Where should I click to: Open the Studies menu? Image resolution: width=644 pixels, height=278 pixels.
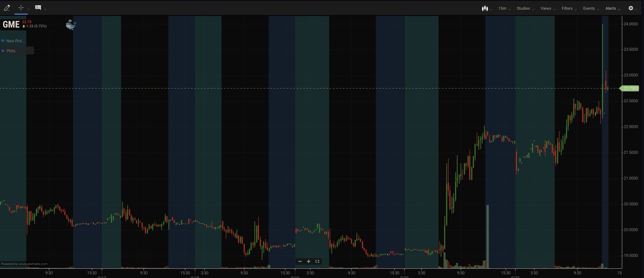point(524,9)
